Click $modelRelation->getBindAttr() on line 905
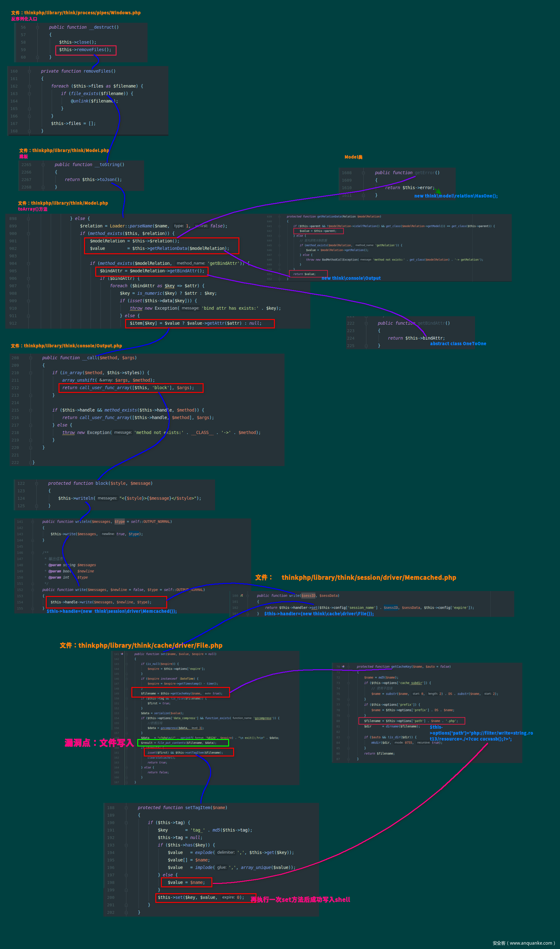 [x=167, y=271]
